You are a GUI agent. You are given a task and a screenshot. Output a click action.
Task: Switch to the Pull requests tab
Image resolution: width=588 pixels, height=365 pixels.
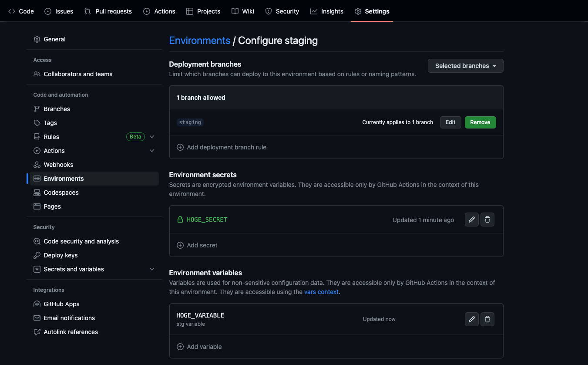(108, 11)
